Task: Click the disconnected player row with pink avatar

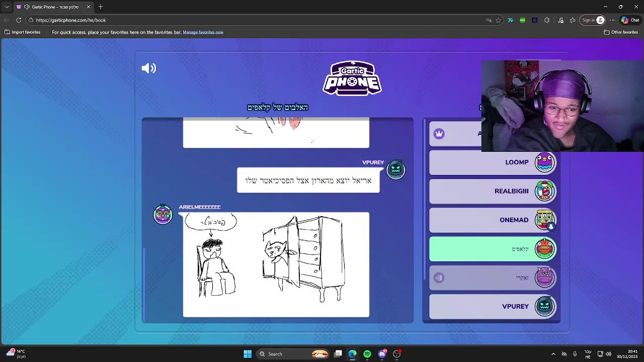Action: (493, 278)
